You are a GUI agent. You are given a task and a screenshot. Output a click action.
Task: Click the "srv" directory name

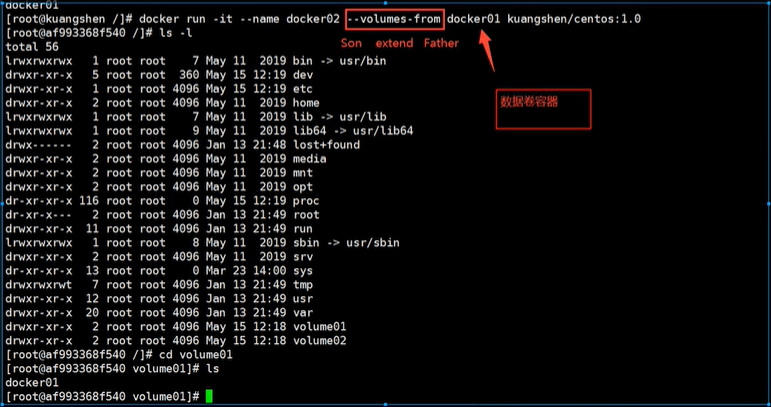(302, 257)
